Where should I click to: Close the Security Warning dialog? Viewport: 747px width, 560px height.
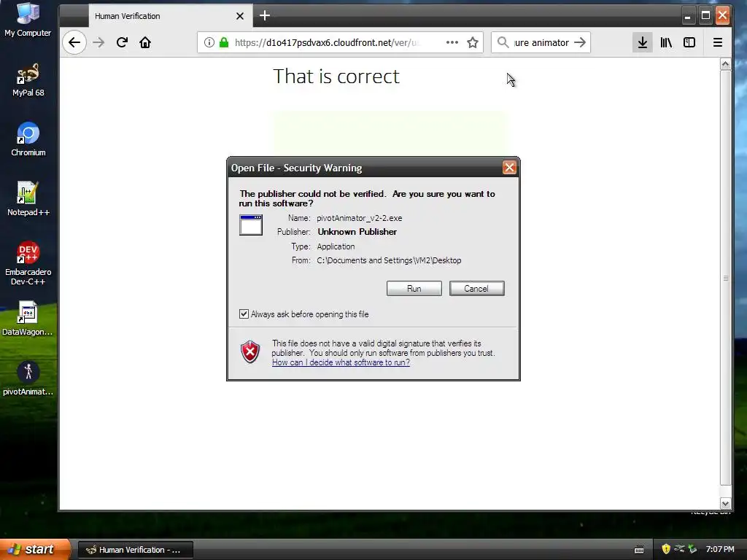(509, 168)
